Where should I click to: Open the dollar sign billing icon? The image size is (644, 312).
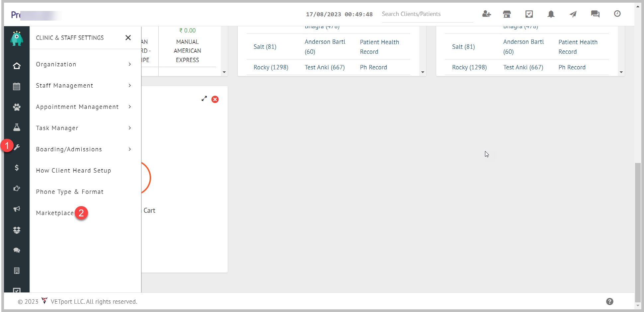click(17, 168)
